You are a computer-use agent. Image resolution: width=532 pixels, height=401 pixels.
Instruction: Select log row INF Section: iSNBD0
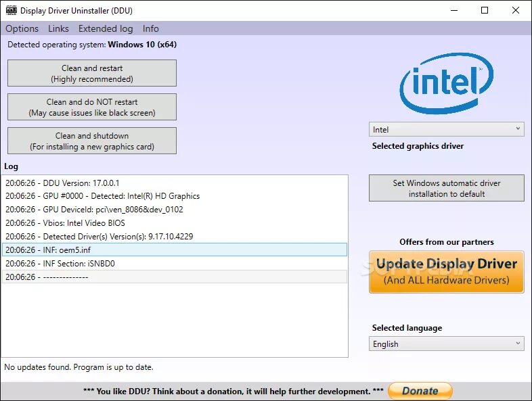(x=175, y=263)
